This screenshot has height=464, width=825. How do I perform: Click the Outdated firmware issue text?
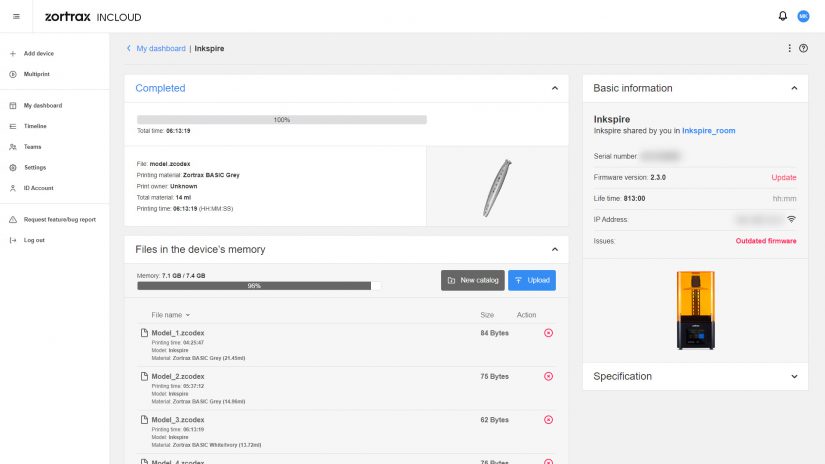coord(766,241)
